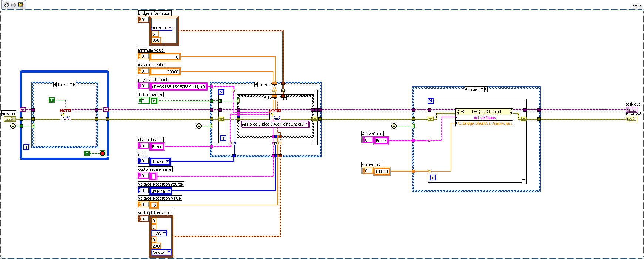Open the AI Force Bridge polymorphic selector dropdown

(275, 124)
